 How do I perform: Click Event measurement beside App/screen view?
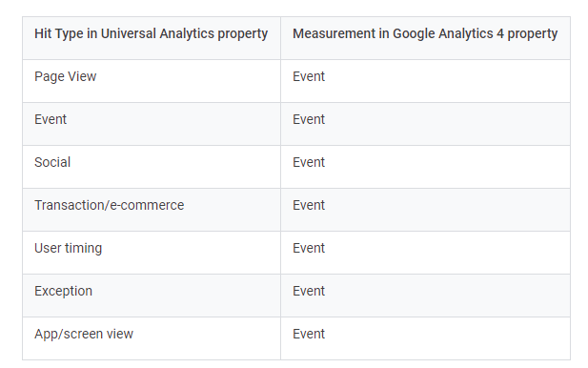(x=425, y=338)
